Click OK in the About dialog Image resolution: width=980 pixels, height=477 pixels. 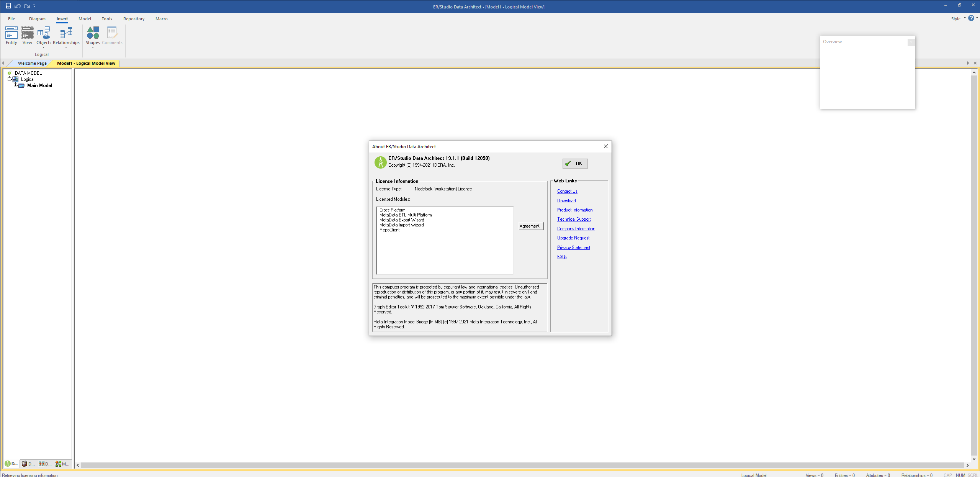click(x=575, y=164)
